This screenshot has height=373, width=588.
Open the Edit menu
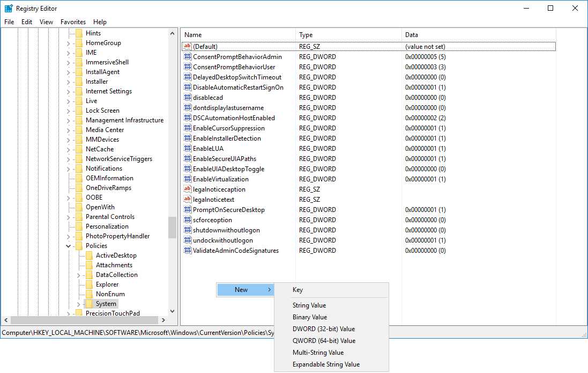click(x=27, y=22)
